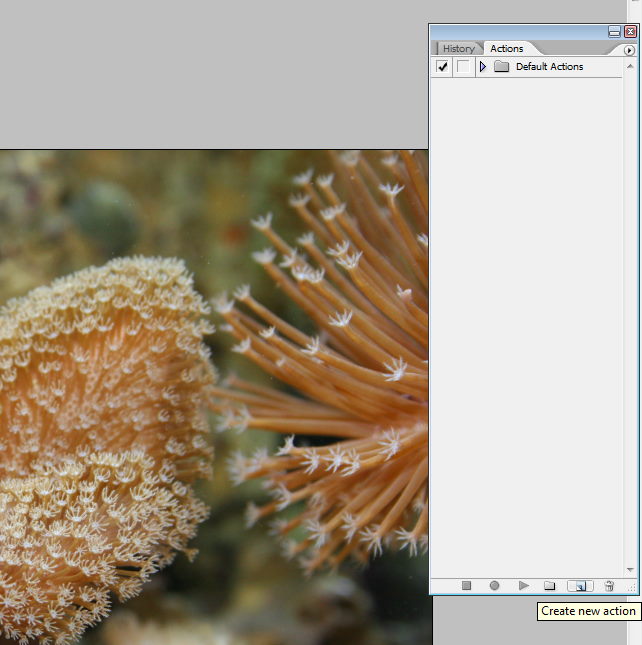Click the Create new action icon
Screen dimensions: 642x645
coord(579,586)
